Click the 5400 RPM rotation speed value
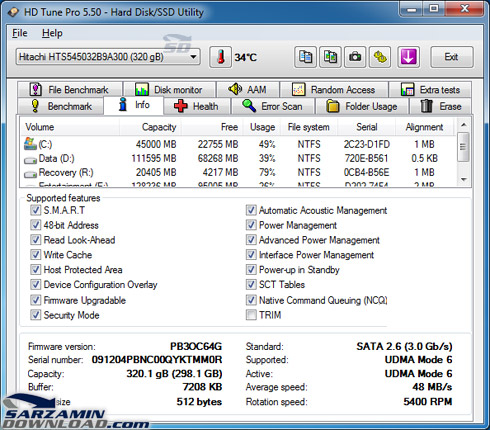The height and width of the screenshot is (430, 490). point(428,402)
